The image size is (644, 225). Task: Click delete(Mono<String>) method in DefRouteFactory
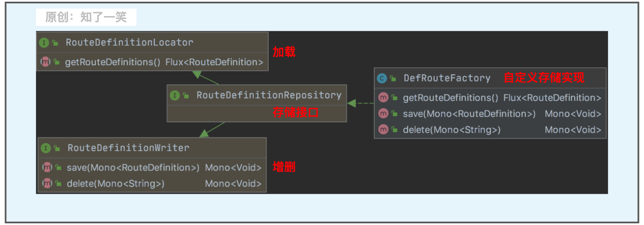tap(452, 130)
